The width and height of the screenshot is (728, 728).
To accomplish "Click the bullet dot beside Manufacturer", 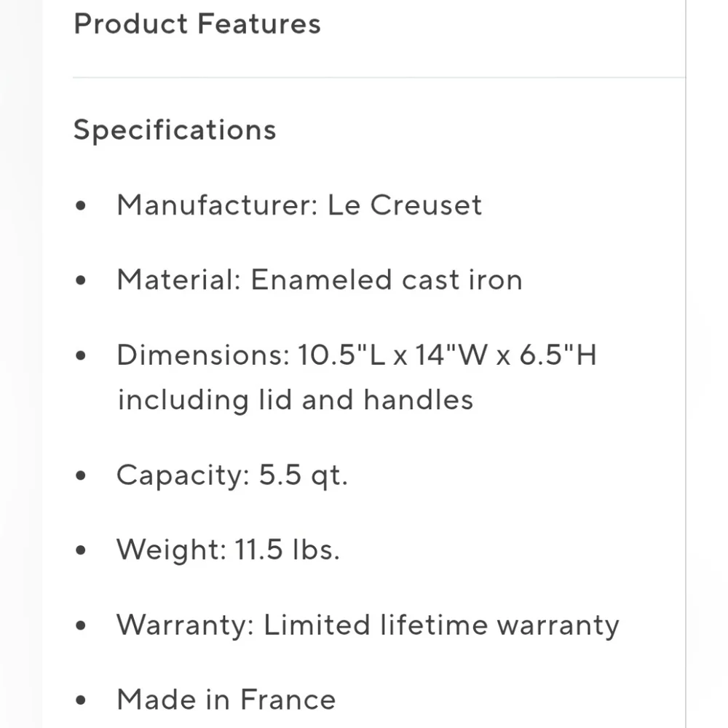I will click(x=81, y=205).
